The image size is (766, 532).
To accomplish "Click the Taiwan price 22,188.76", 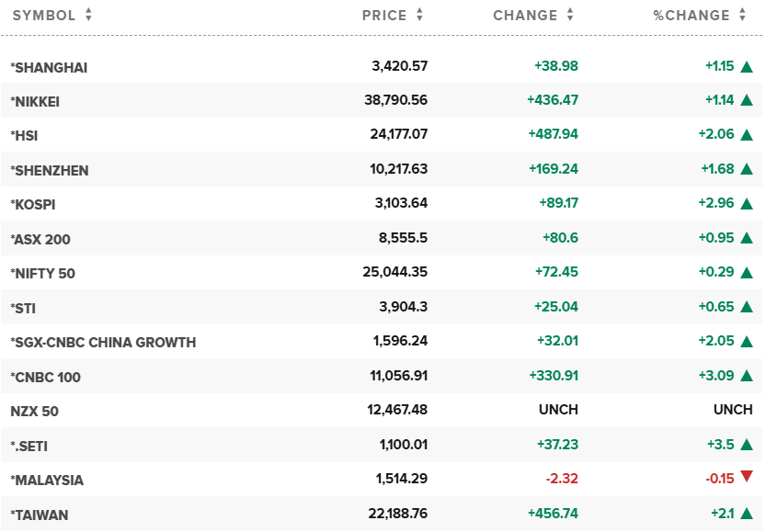I will pyautogui.click(x=391, y=515).
